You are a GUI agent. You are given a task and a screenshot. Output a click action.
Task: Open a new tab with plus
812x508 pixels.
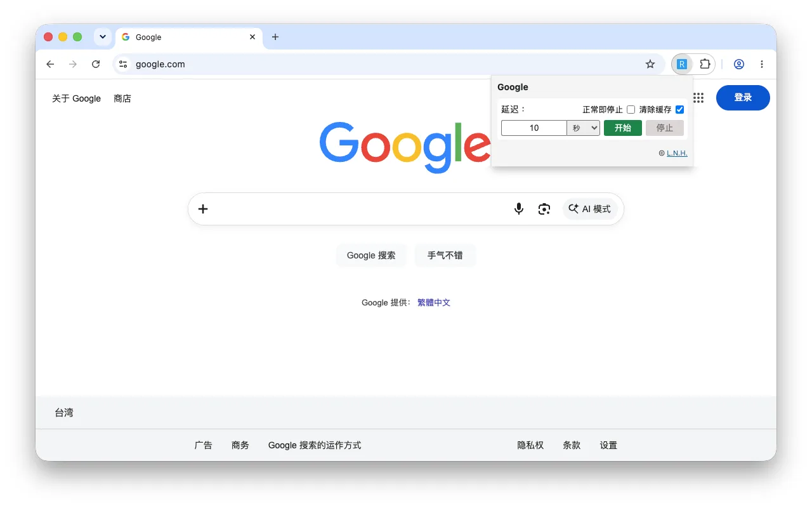[x=275, y=37]
